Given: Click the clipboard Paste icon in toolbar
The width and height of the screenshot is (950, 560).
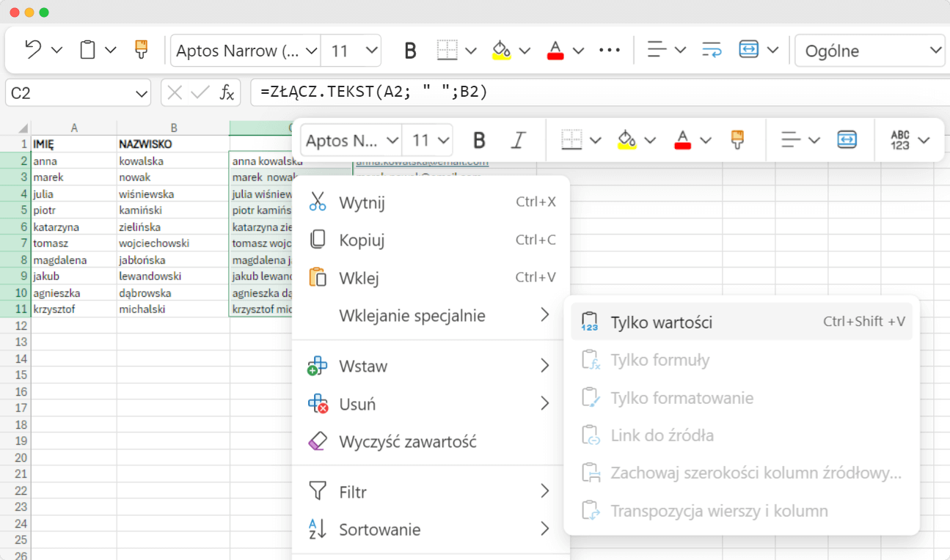Looking at the screenshot, I should (x=87, y=50).
